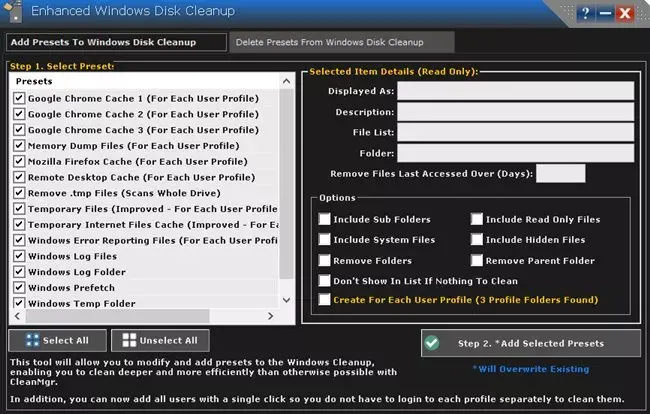Check the Remove Folders option
The image size is (650, 414).
324,260
